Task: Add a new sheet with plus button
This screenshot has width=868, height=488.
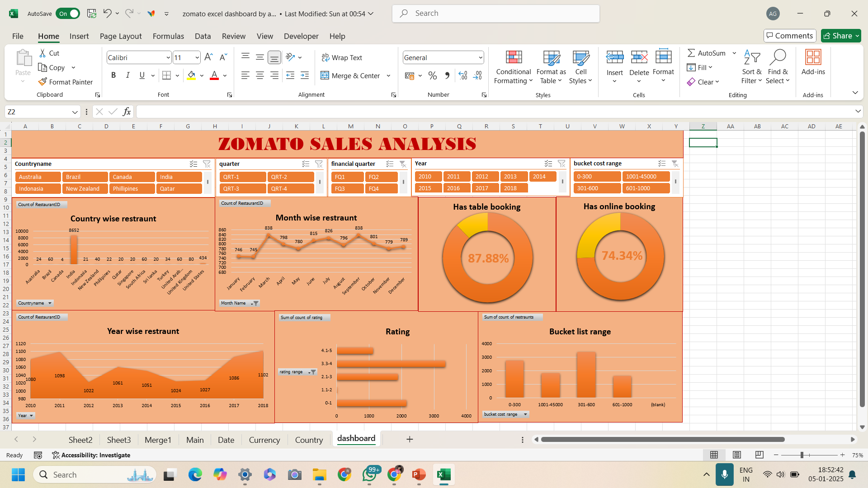Action: [410, 439]
